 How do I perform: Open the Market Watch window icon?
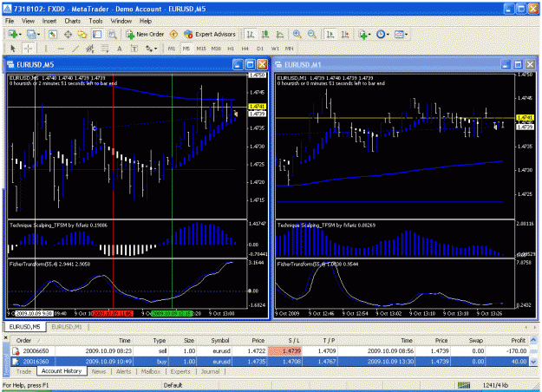pyautogui.click(x=53, y=34)
